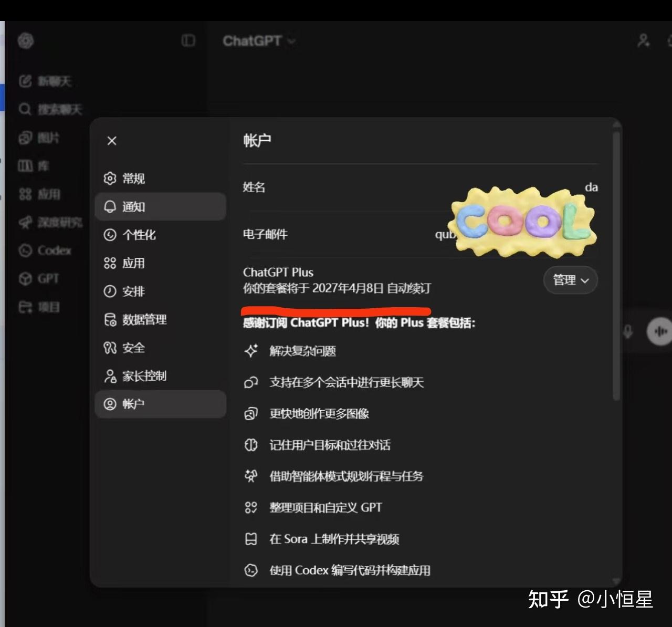Image resolution: width=672 pixels, height=627 pixels.
Task: Click the 在 Sora 上制作并共享视频 row
Action: pos(322,539)
